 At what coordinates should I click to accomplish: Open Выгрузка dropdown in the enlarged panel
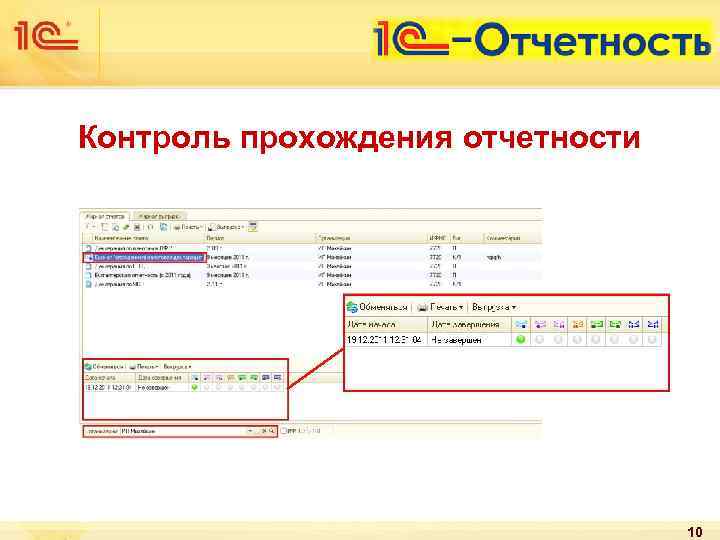point(494,307)
